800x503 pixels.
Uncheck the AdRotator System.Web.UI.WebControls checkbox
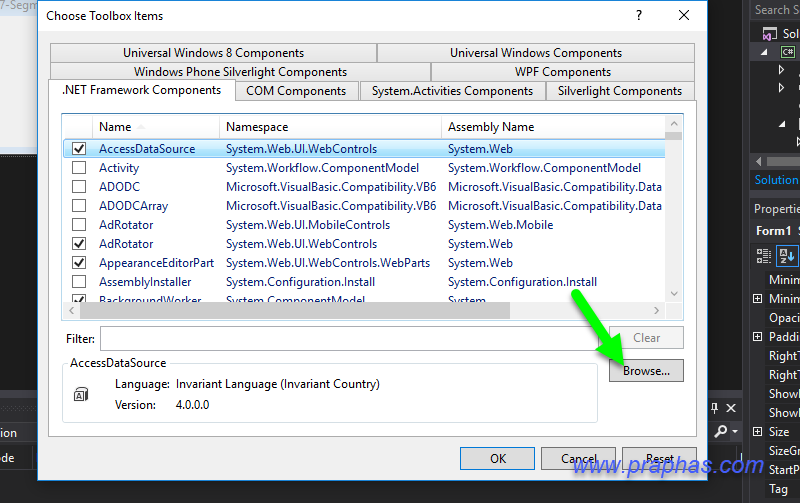click(79, 243)
